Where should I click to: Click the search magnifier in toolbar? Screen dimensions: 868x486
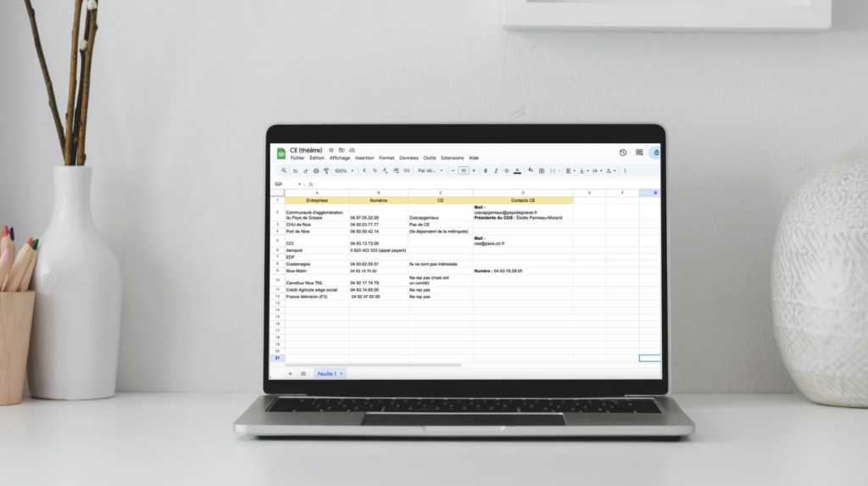[284, 170]
